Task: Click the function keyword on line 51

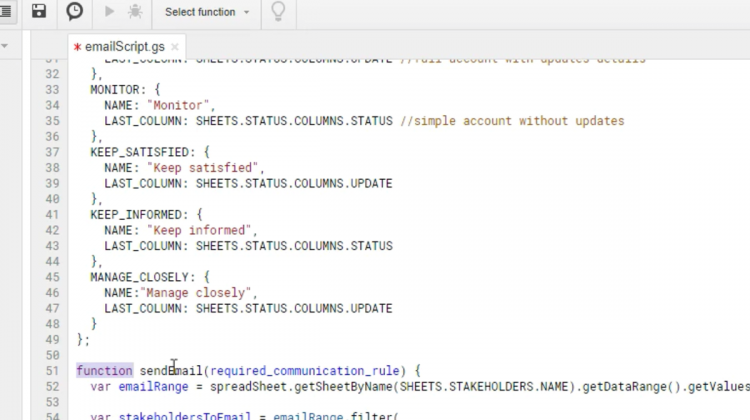Action: pos(104,371)
